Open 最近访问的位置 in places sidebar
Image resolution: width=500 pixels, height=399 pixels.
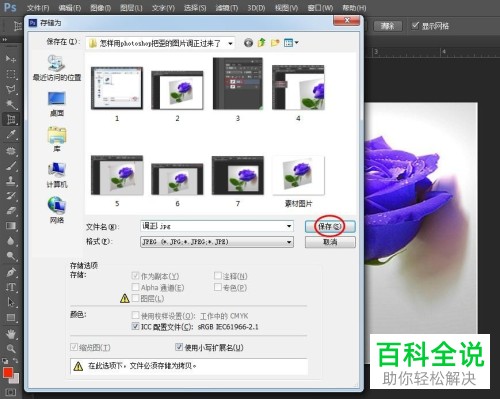[x=57, y=68]
